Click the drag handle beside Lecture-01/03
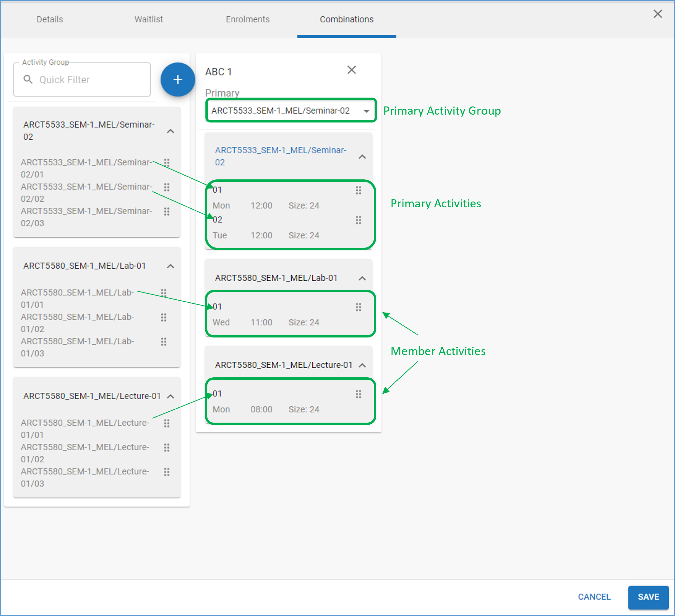The image size is (675, 616). click(x=167, y=472)
